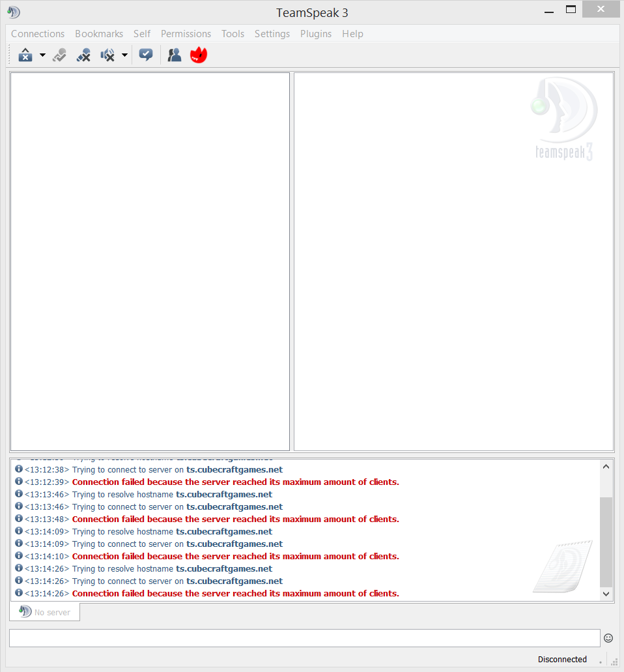Open the Permissions menu
Viewport: 624px width, 672px height.
(186, 34)
